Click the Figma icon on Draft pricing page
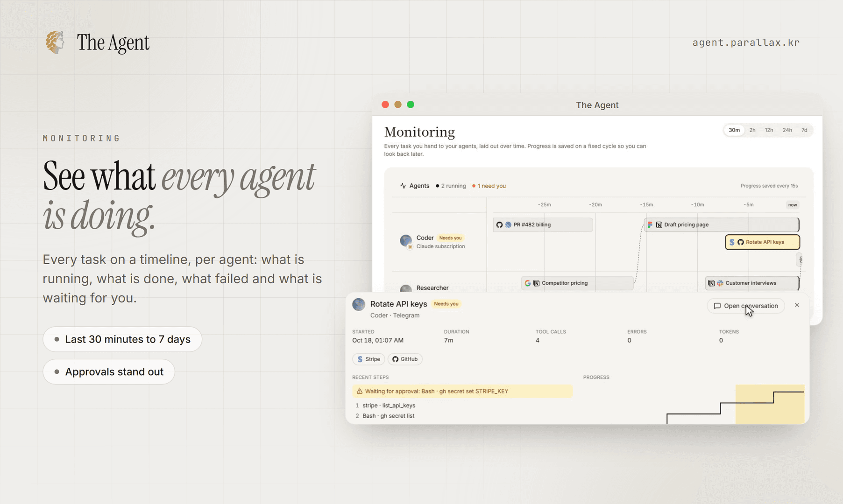843x504 pixels. pos(650,224)
